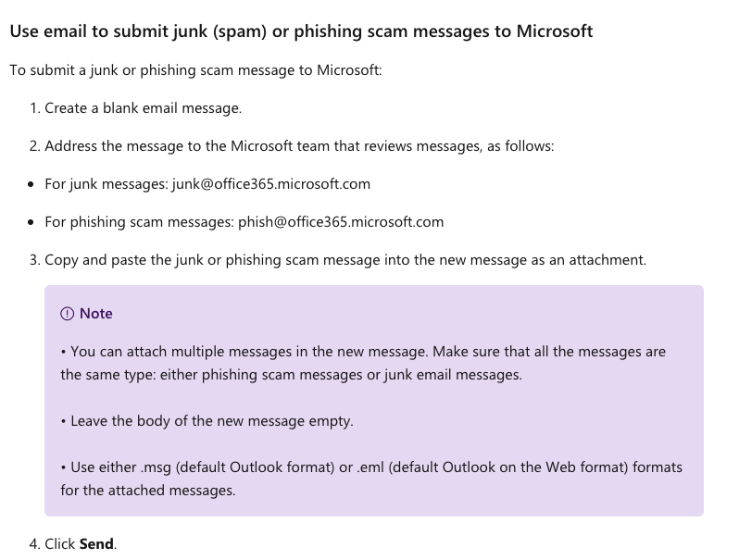The image size is (739, 560).
Task: Click the 'For phishing scam messages:' label
Action: (x=140, y=222)
